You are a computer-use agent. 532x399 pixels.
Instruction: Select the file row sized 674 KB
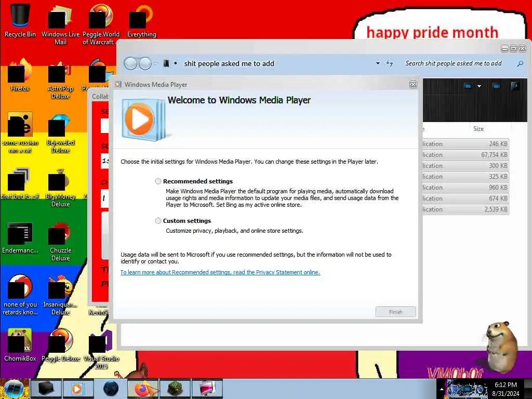pos(465,198)
